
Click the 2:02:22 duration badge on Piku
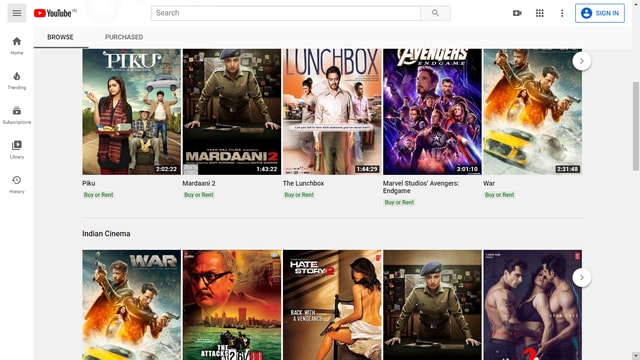(x=166, y=169)
